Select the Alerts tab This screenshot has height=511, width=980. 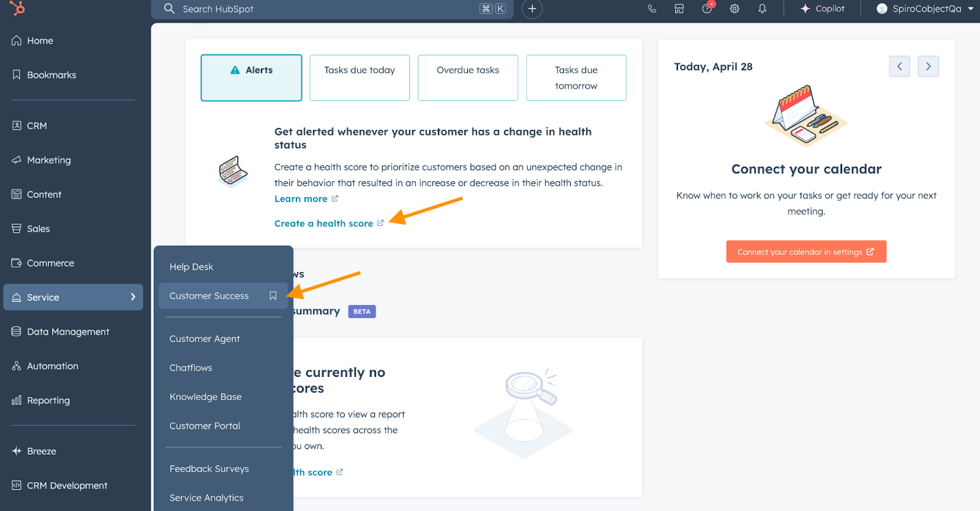(251, 78)
